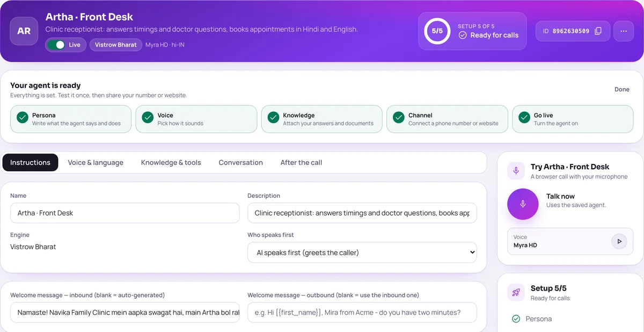Click the inbound welcome message field
This screenshot has height=332, width=644.
pyautogui.click(x=125, y=313)
